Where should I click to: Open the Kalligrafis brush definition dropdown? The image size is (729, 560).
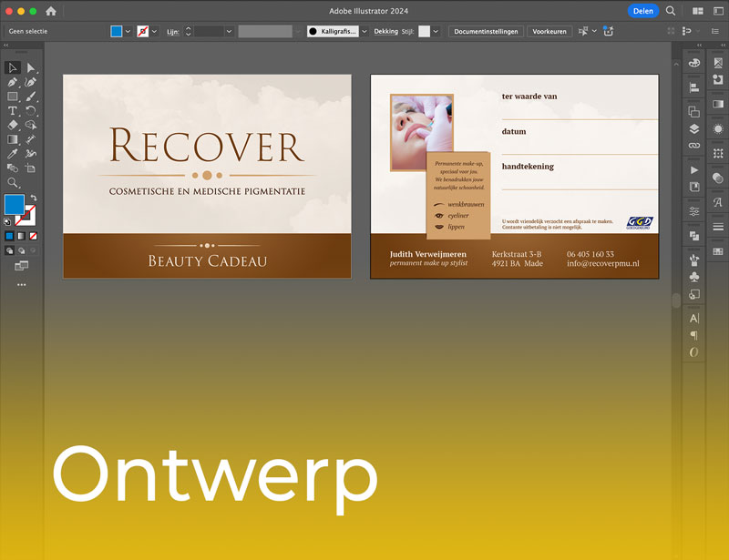point(364,31)
